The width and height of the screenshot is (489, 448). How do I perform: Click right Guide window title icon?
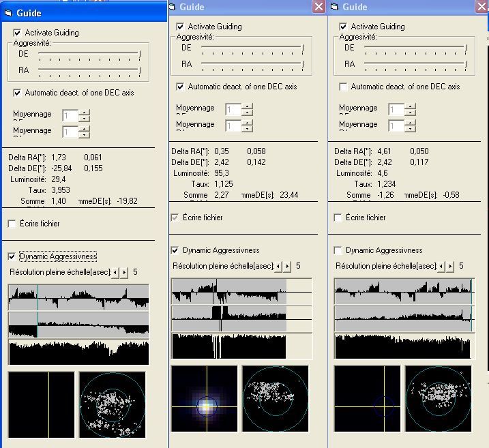(335, 7)
